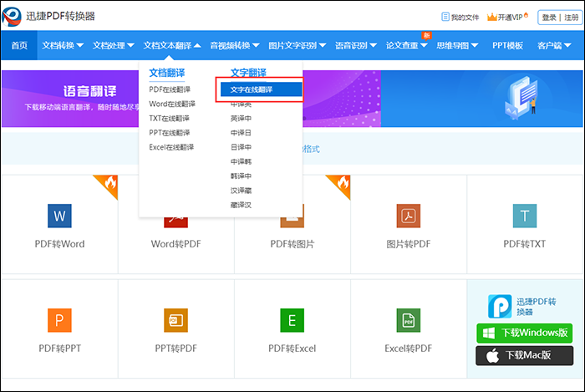Click the hot flame badge on PDF转Word
The height and width of the screenshot is (392, 585).
(109, 184)
